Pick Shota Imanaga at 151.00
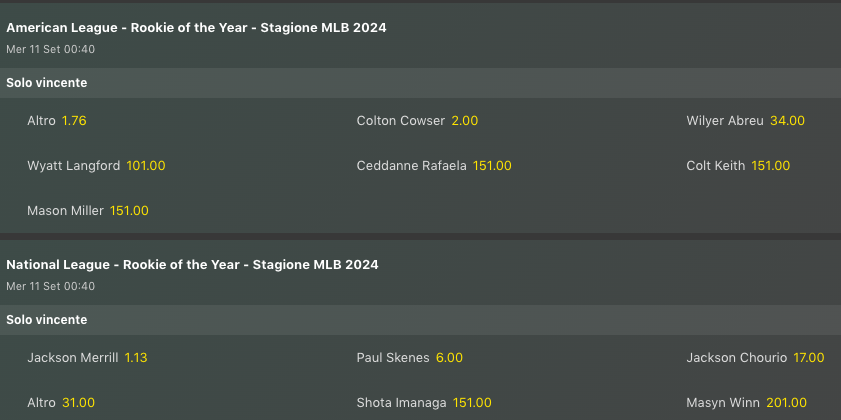 pos(424,403)
